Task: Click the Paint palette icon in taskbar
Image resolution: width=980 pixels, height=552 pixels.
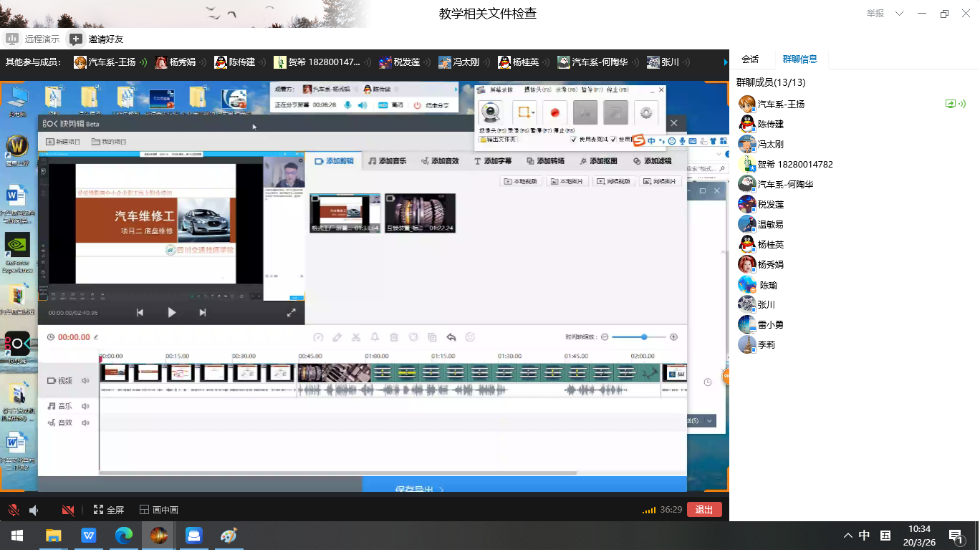Action: click(x=229, y=536)
